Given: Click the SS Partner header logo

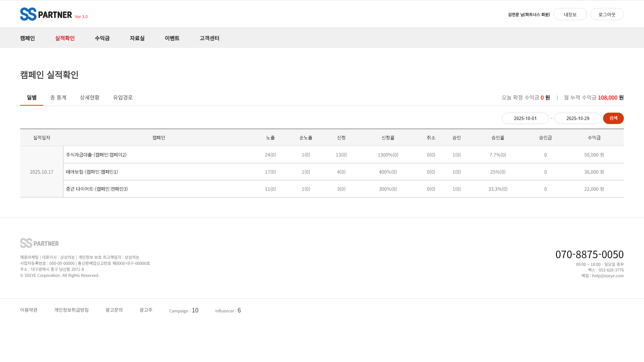Looking at the screenshot, I should click(x=46, y=14).
